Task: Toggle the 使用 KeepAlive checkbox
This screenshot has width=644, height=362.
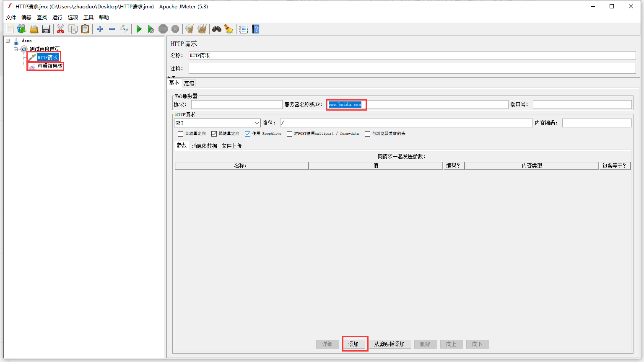Action: [248, 134]
